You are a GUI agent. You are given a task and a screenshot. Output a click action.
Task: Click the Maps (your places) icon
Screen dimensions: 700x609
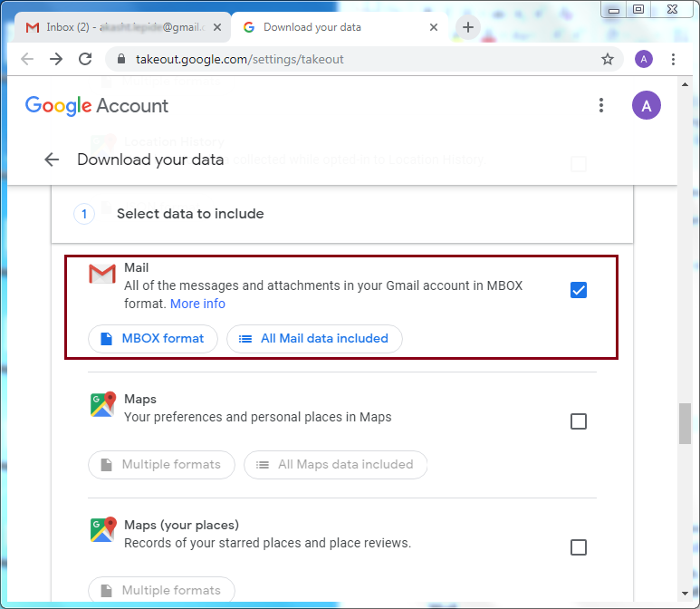pyautogui.click(x=103, y=530)
